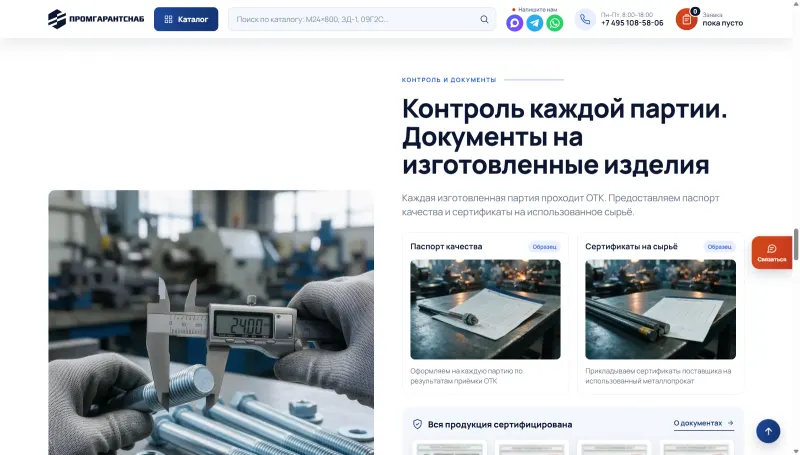The width and height of the screenshot is (800, 455).
Task: Click the Образец badge on Паспорт качества
Action: pyautogui.click(x=544, y=246)
